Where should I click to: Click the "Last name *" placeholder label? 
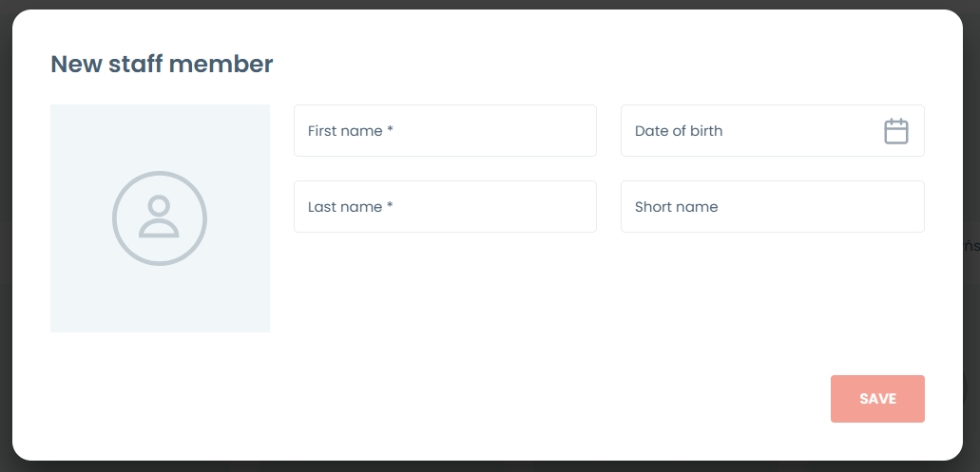[x=346, y=207]
